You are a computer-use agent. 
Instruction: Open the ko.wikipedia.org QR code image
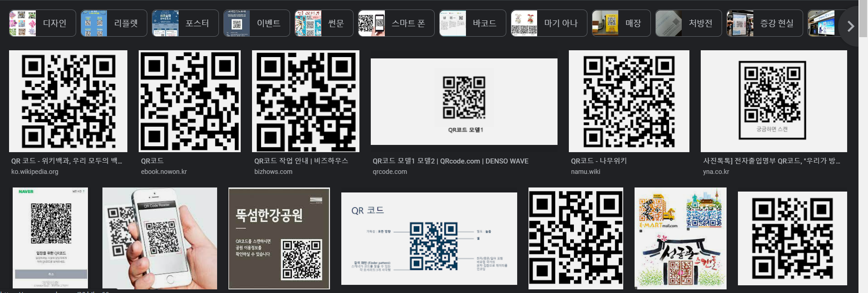point(68,101)
